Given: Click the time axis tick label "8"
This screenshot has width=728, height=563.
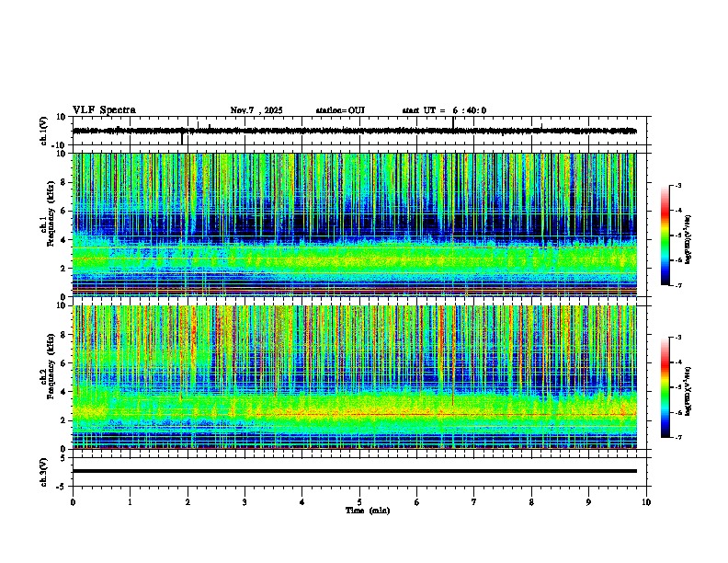Looking at the screenshot, I should (531, 502).
